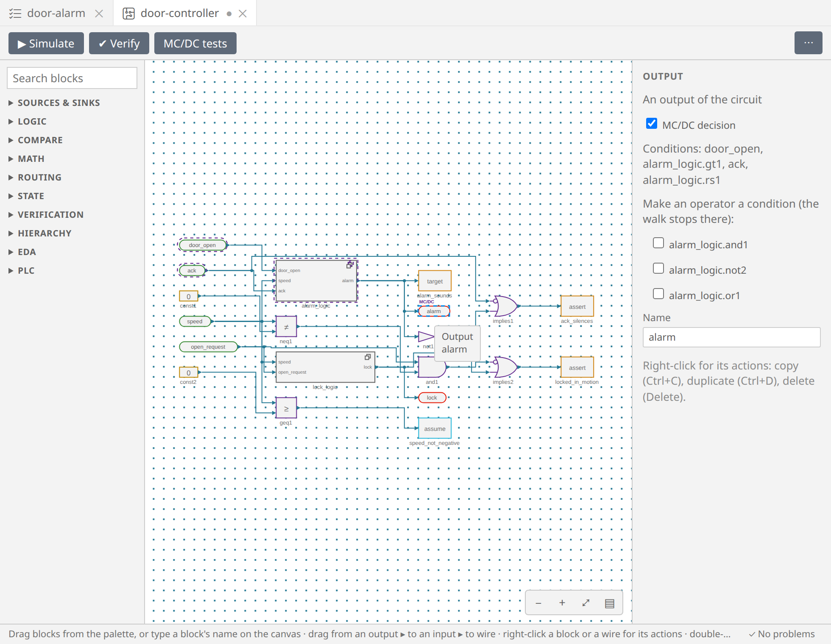Switch to the door-alarm tab
The image size is (831, 644).
[x=56, y=13]
